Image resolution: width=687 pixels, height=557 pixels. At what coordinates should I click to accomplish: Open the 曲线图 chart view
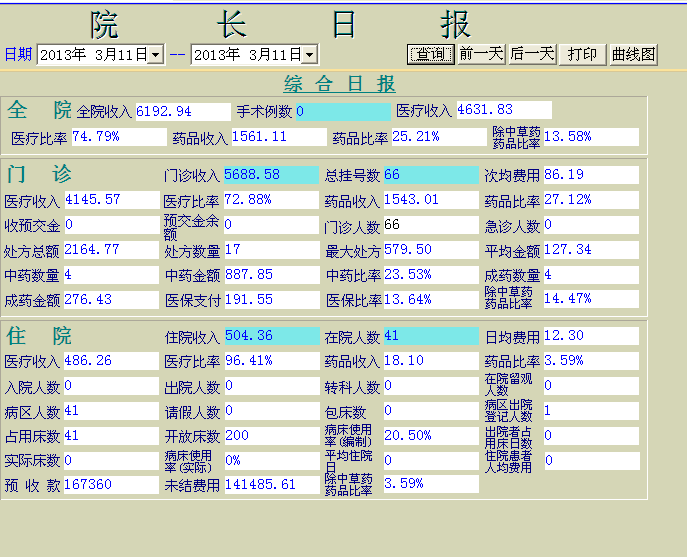tap(634, 54)
